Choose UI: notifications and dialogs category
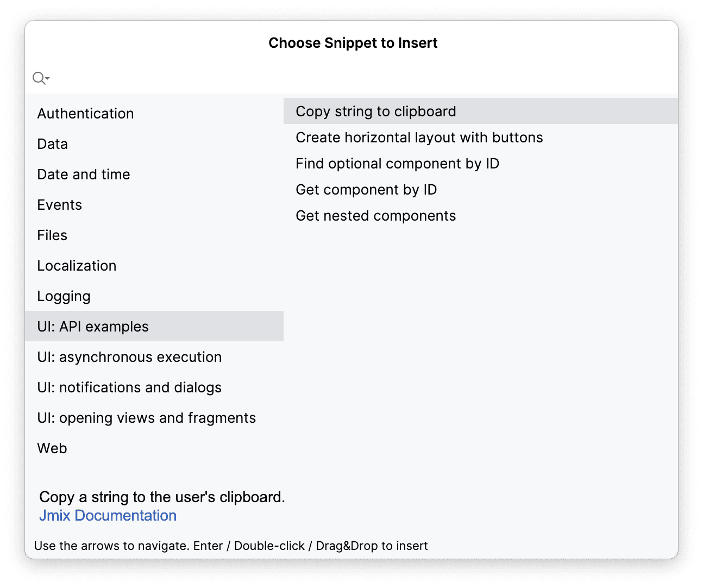This screenshot has height=588, width=703. click(x=129, y=387)
